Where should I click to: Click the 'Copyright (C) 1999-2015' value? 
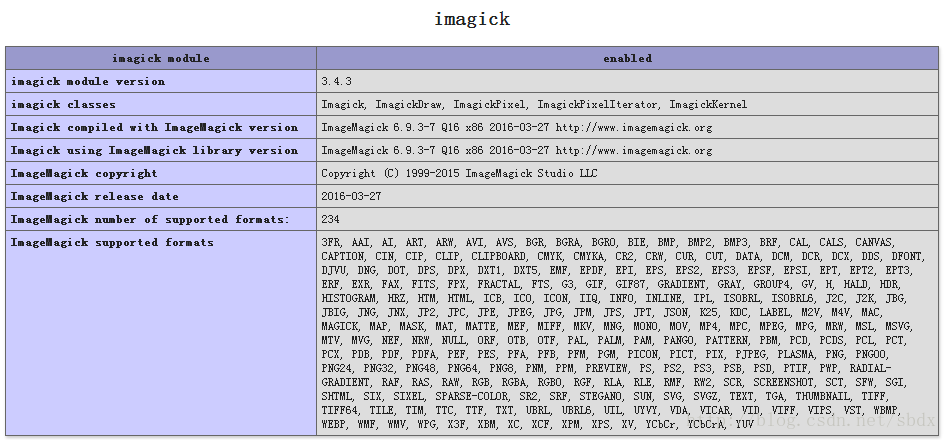pos(459,173)
